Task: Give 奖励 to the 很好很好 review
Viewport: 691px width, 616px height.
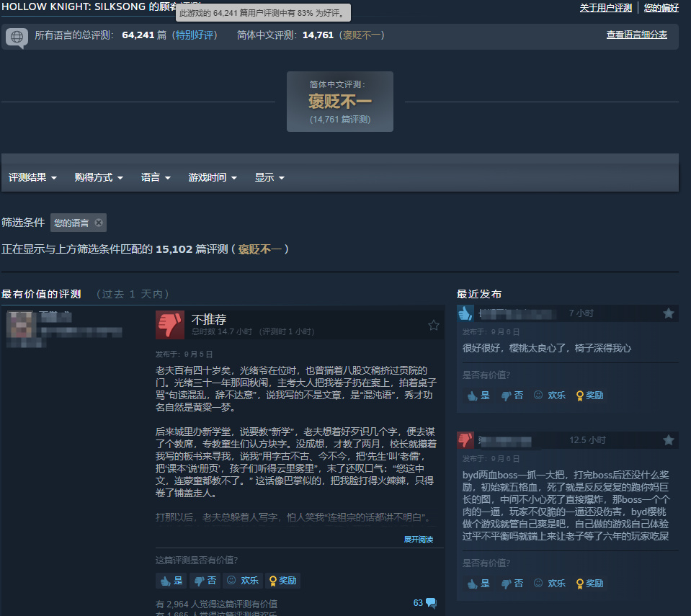Action: (x=589, y=396)
